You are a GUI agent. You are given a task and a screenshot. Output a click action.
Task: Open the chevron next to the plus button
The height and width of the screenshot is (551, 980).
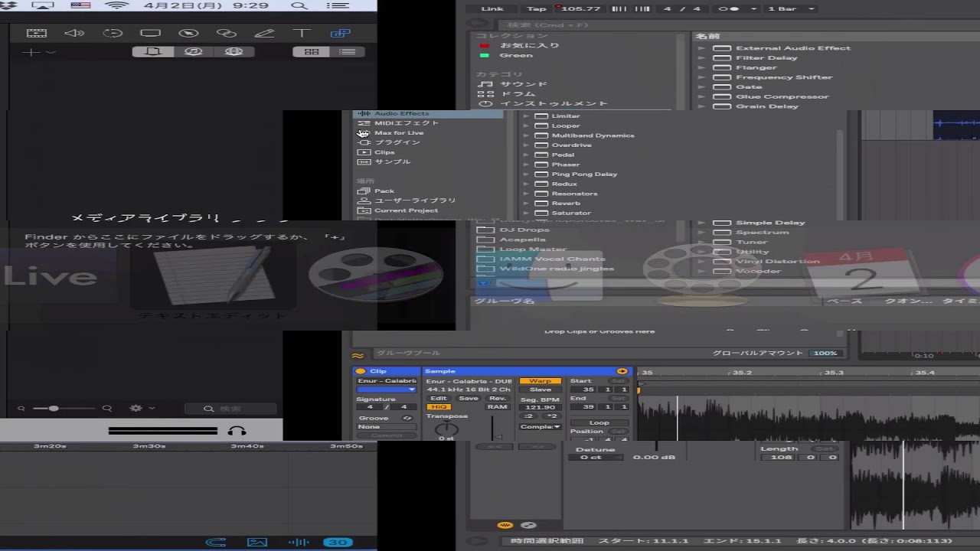[51, 52]
